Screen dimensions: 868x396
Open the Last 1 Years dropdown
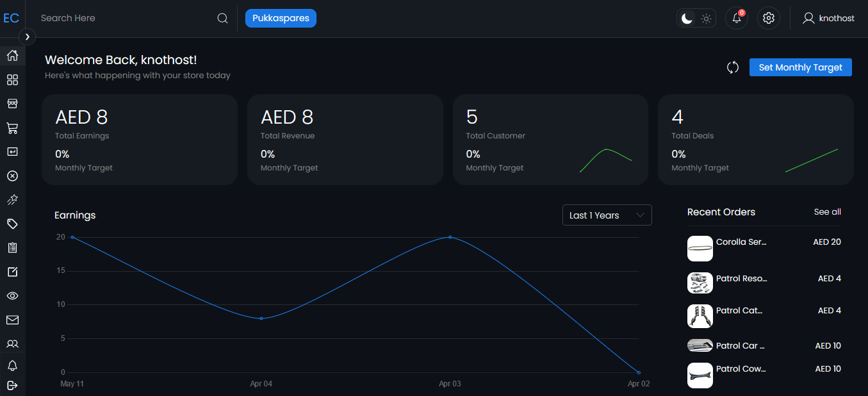(x=607, y=215)
